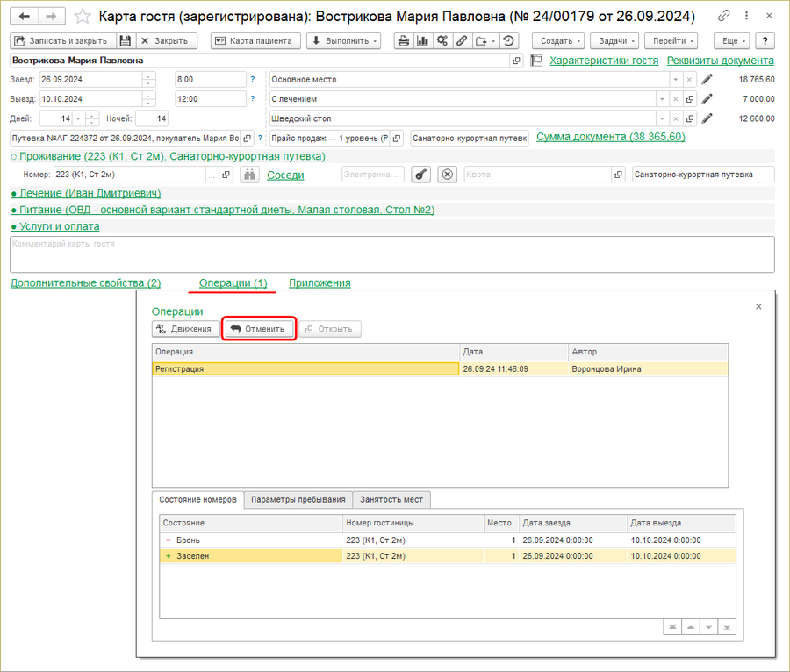Switch to 'Параметры пребывания' tab

[298, 499]
